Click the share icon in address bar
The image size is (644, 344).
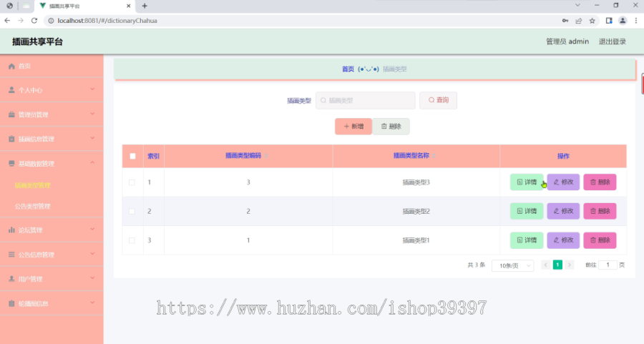click(x=579, y=21)
